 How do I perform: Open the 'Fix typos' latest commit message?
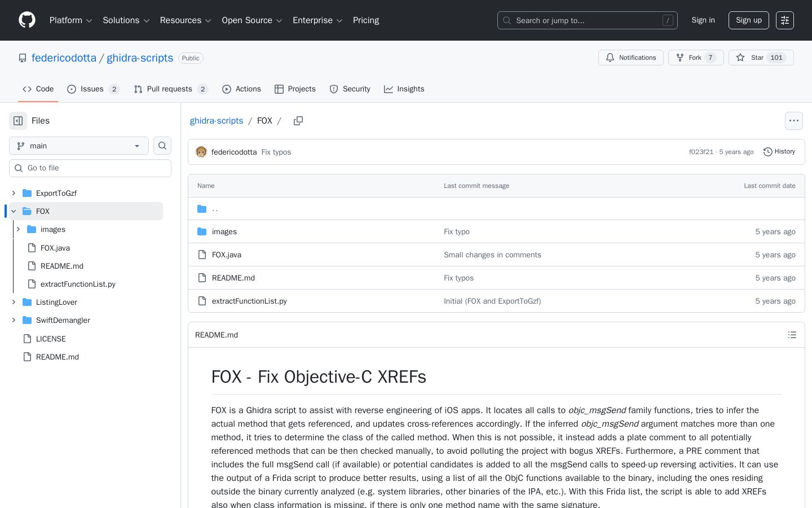click(x=276, y=152)
